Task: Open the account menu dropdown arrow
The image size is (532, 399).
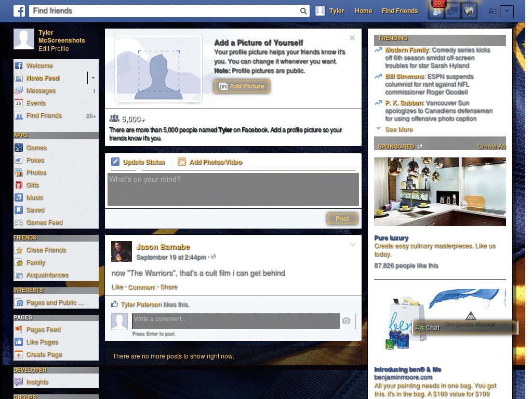Action: pyautogui.click(x=507, y=11)
